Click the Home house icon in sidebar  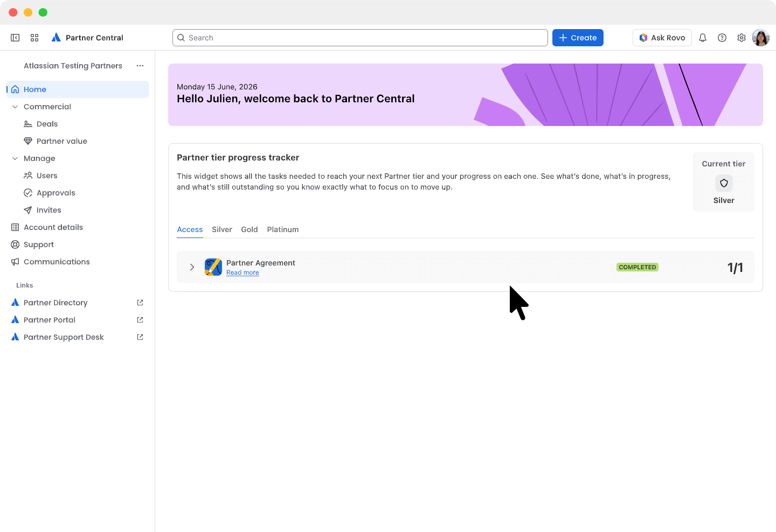tap(15, 89)
